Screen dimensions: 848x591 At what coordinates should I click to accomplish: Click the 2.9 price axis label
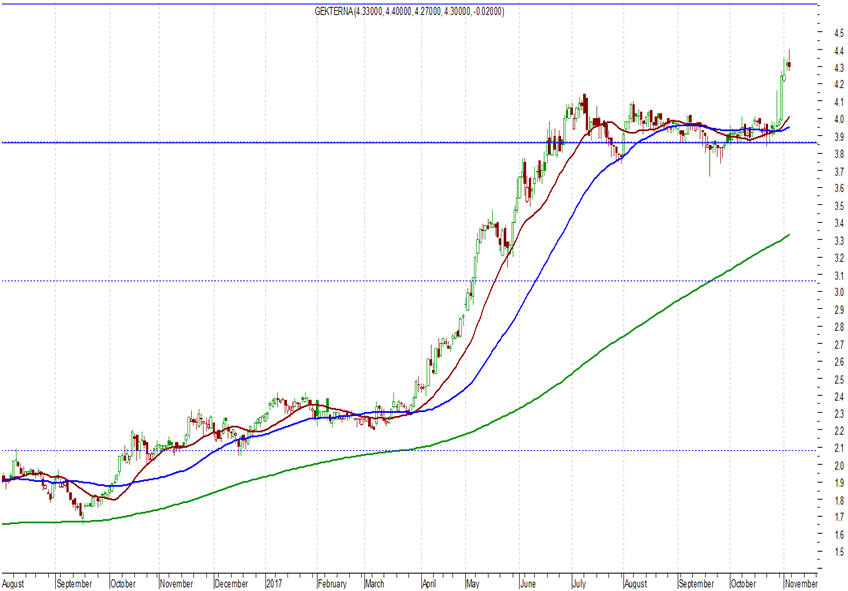[839, 309]
